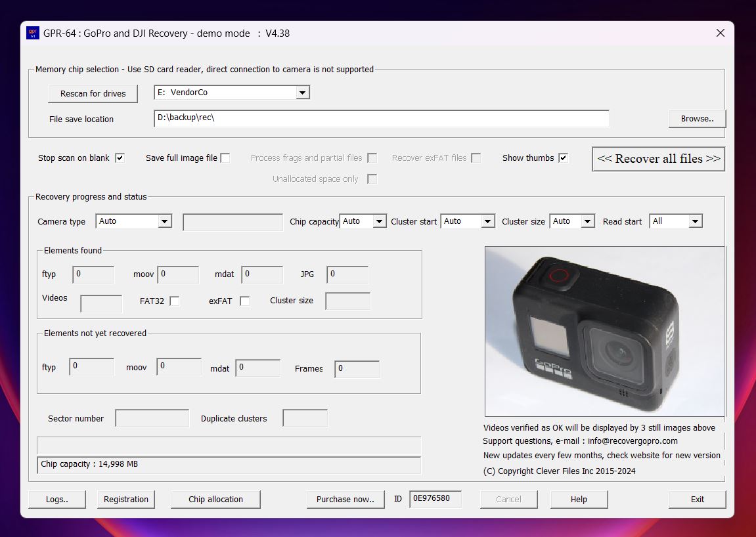Click the Sector number field
The width and height of the screenshot is (756, 537).
pyautogui.click(x=152, y=418)
